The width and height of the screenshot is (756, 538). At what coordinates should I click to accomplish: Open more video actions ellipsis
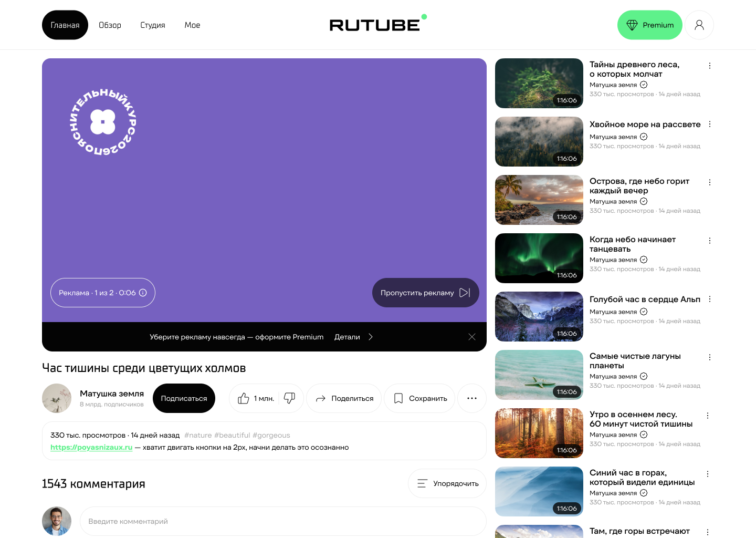pyautogui.click(x=472, y=398)
